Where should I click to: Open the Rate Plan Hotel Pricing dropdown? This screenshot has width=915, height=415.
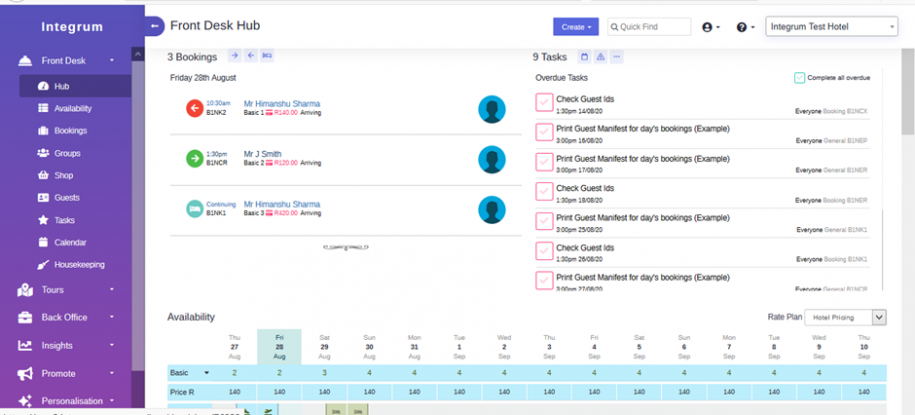(847, 317)
